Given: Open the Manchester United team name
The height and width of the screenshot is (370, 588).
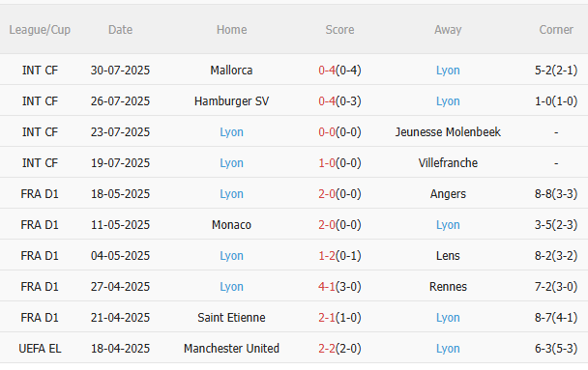Looking at the screenshot, I should (231, 349).
